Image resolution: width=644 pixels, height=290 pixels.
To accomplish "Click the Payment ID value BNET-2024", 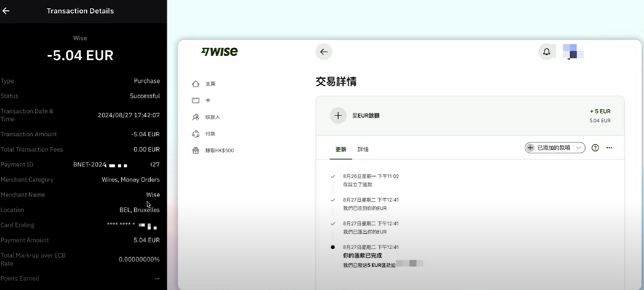I will (116, 165).
